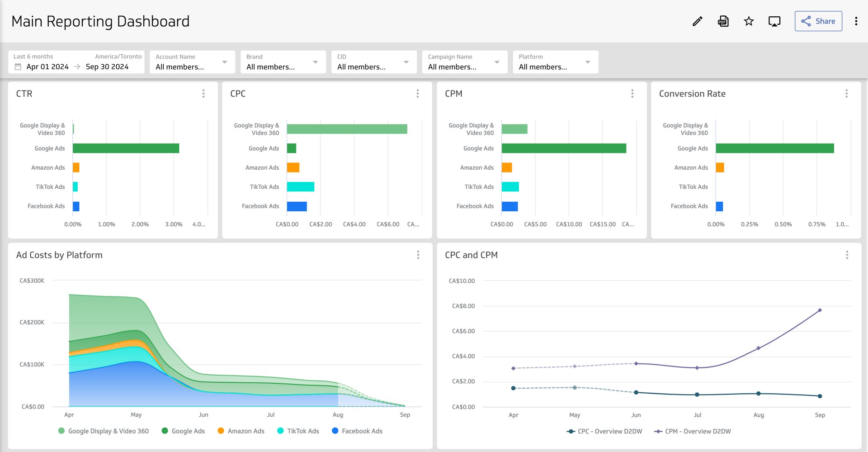
Task: Click the CPC and CPM widget title
Action: pyautogui.click(x=471, y=255)
